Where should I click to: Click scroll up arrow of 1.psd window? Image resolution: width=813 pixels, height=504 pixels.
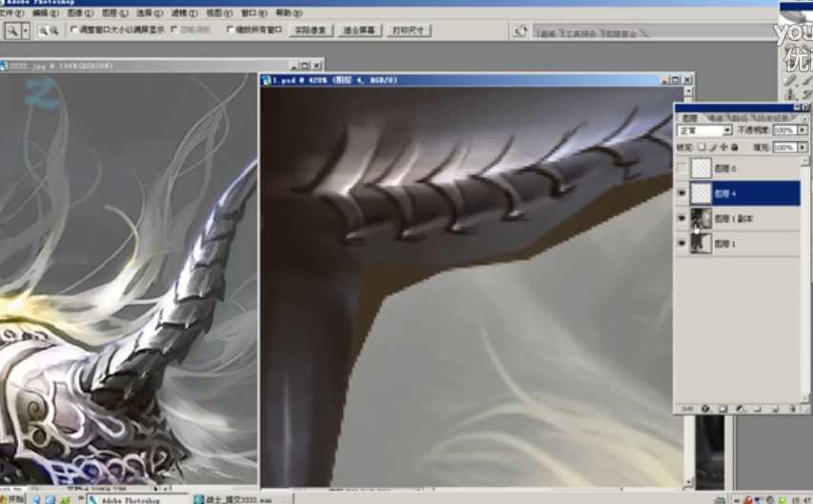688,91
